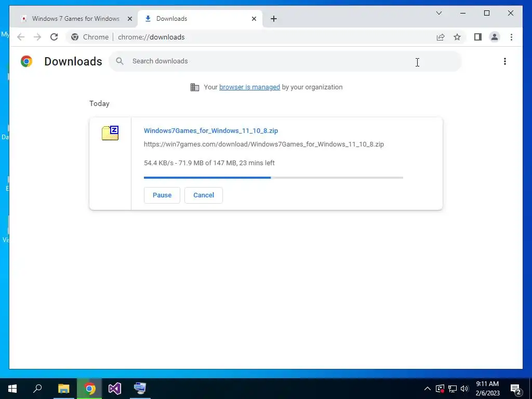This screenshot has height=399, width=532.
Task: Click the volume speaker tray icon
Action: [464, 389]
